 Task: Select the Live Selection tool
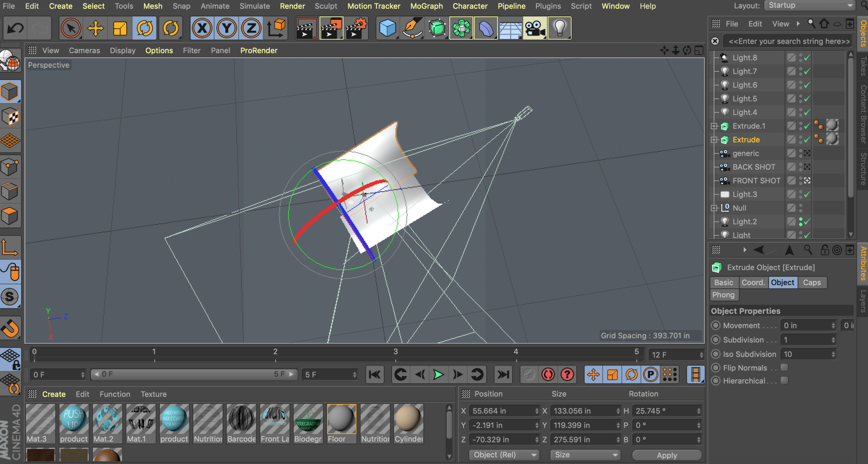[x=71, y=28]
